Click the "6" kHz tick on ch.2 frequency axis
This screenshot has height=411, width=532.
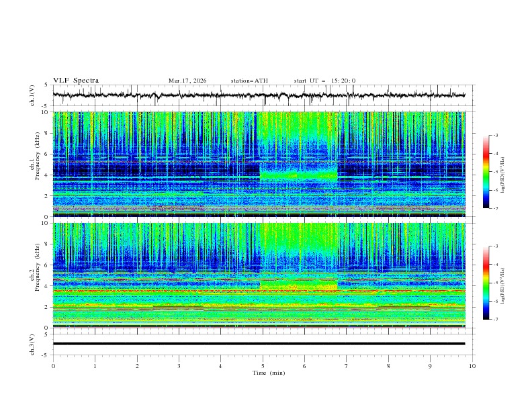tap(47, 265)
